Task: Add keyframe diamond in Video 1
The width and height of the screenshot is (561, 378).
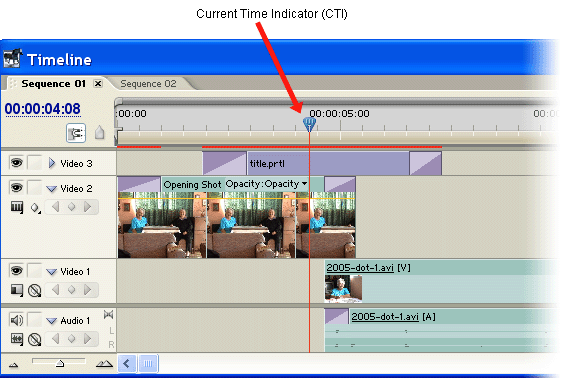Action: click(x=72, y=290)
